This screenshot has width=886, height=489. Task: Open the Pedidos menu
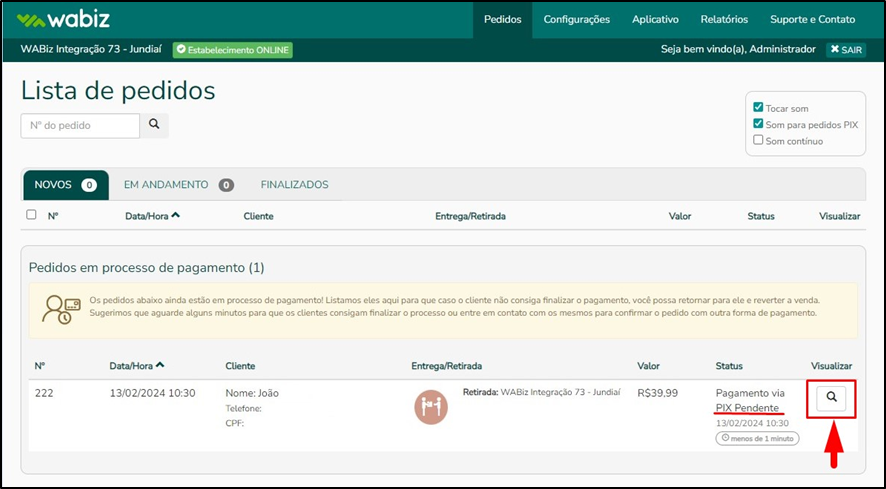tap(503, 19)
